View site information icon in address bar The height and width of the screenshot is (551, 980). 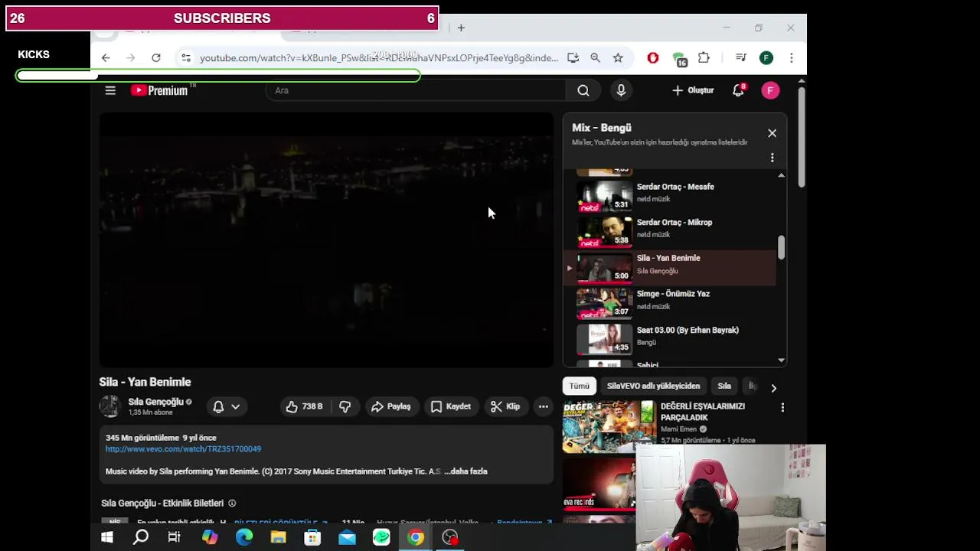tap(185, 57)
